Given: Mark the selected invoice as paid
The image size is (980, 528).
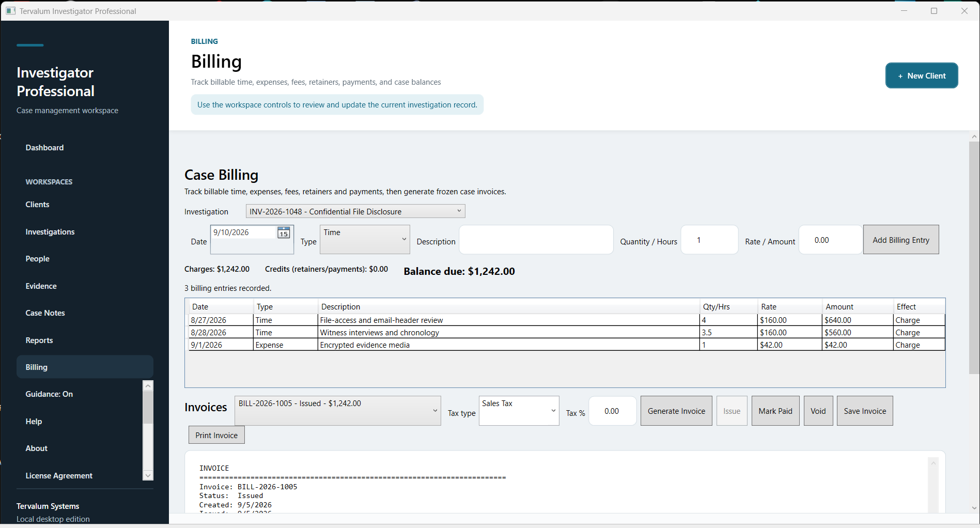Looking at the screenshot, I should click(x=775, y=411).
